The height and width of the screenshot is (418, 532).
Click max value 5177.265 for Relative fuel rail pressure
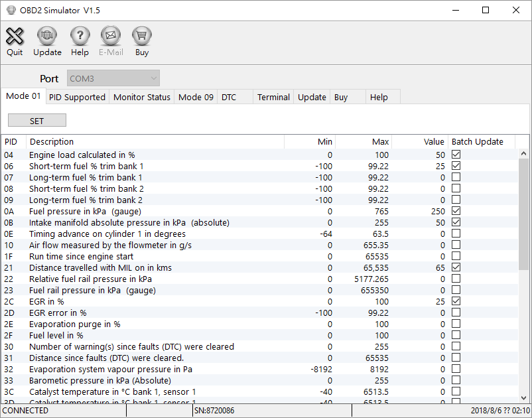point(371,279)
